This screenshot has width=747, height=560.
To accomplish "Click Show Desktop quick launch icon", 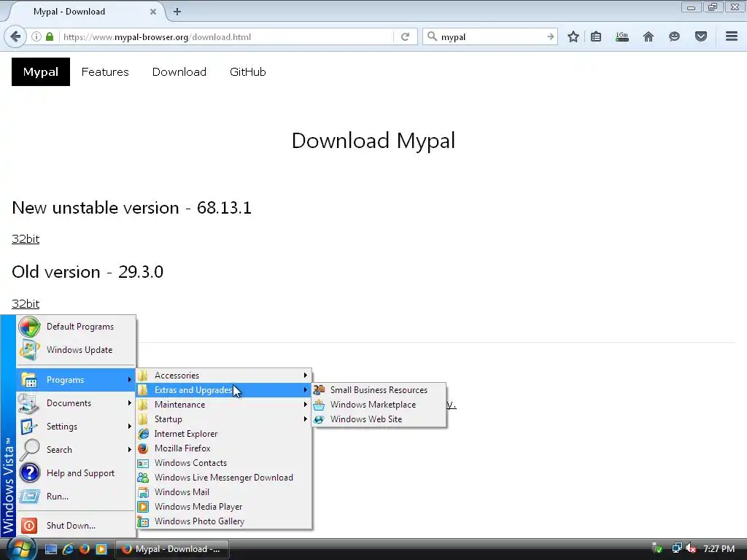I will [x=51, y=549].
